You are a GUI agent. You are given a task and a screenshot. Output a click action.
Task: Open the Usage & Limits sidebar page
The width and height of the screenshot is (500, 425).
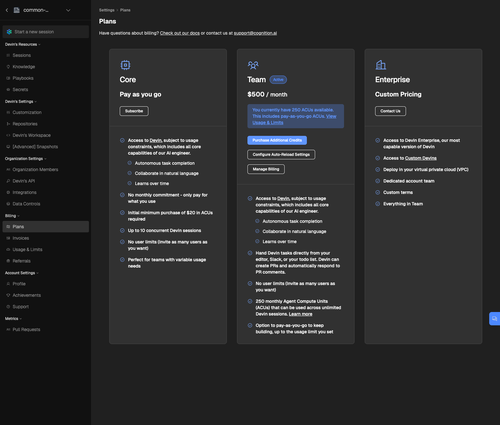point(27,249)
